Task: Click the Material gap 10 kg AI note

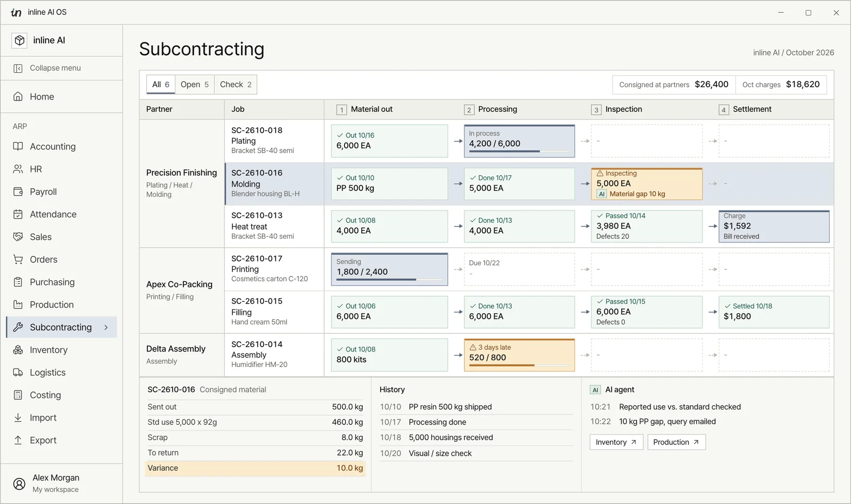Action: coord(631,194)
